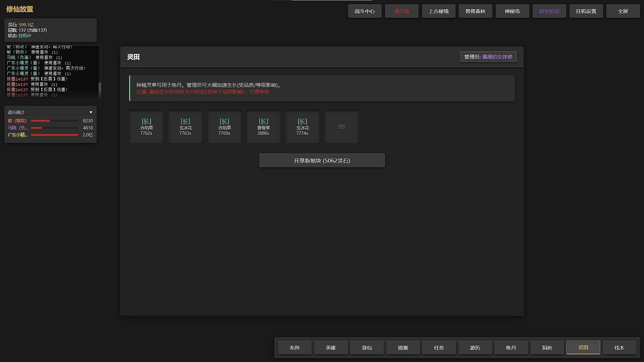
Task: Go to 通天塔
Action: [x=401, y=11]
